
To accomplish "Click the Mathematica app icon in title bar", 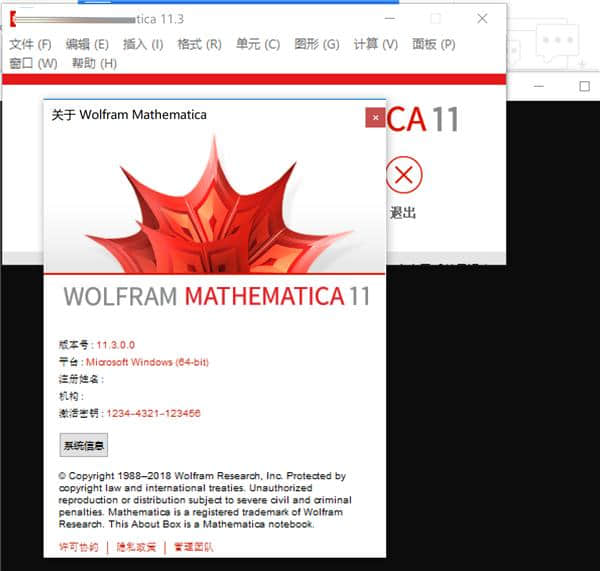I will click(13, 19).
